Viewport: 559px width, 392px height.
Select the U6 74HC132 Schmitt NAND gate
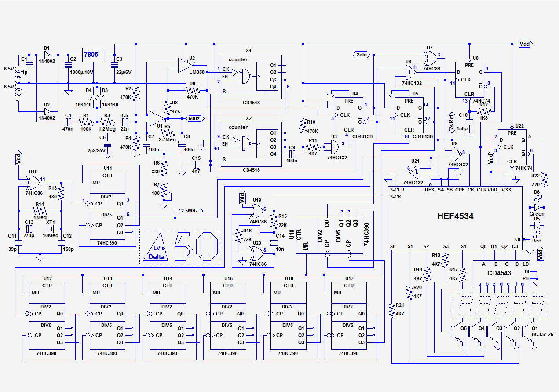click(410, 72)
